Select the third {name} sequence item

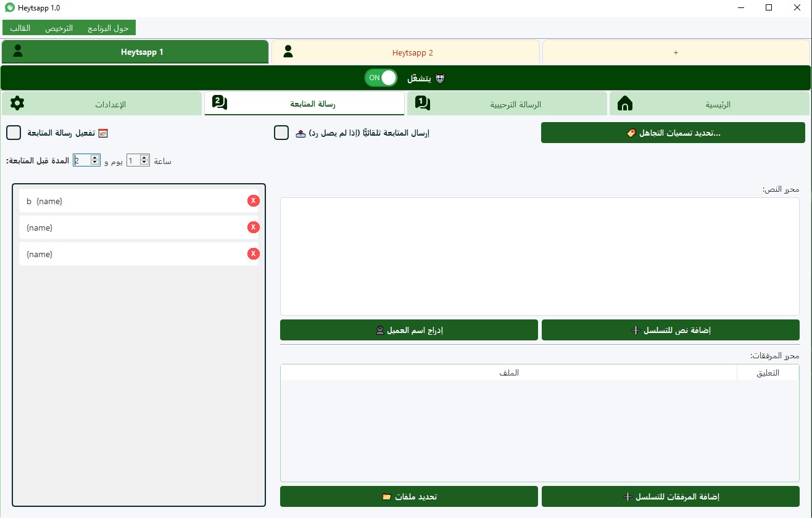click(139, 254)
